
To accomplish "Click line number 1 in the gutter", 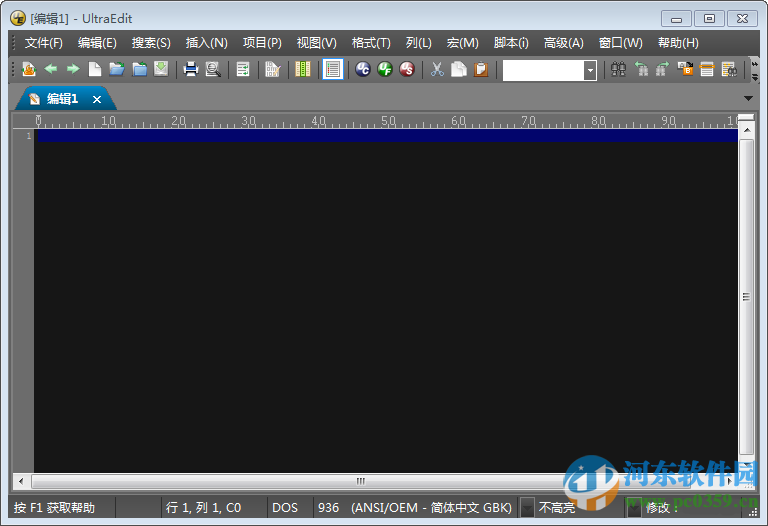I will tap(29, 136).
